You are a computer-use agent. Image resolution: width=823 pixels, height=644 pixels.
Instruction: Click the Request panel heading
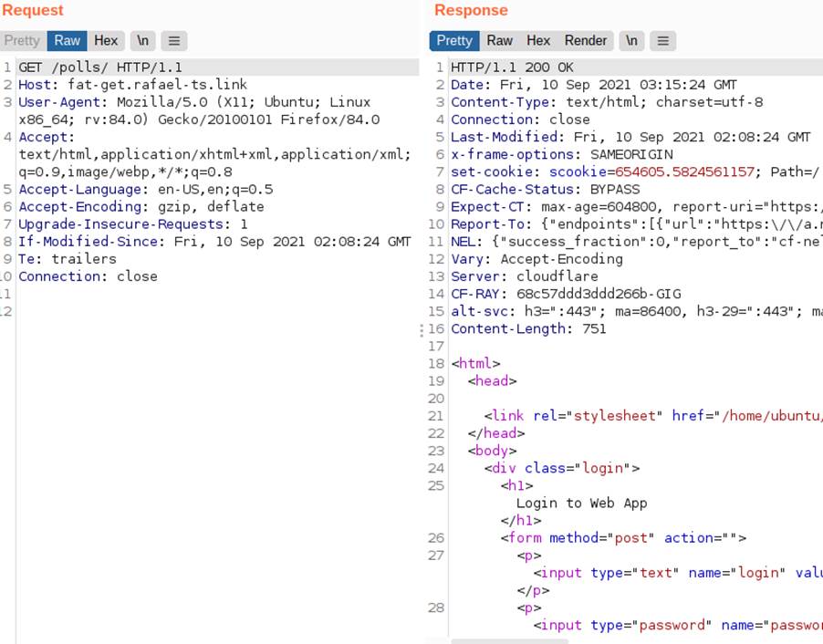click(33, 10)
